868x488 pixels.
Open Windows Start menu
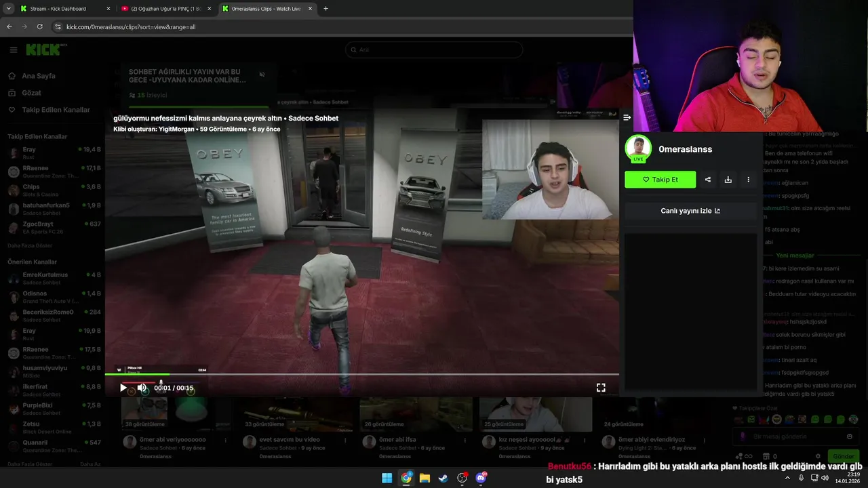tap(387, 478)
